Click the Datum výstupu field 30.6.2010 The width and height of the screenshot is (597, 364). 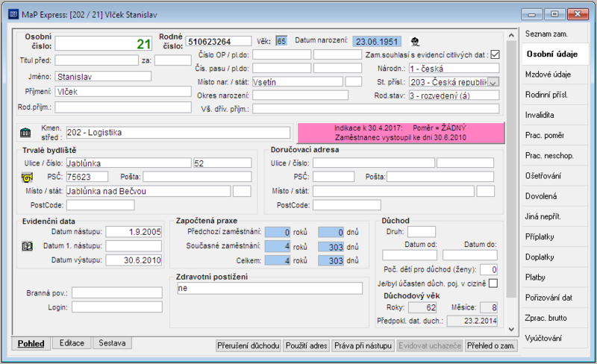(x=134, y=260)
